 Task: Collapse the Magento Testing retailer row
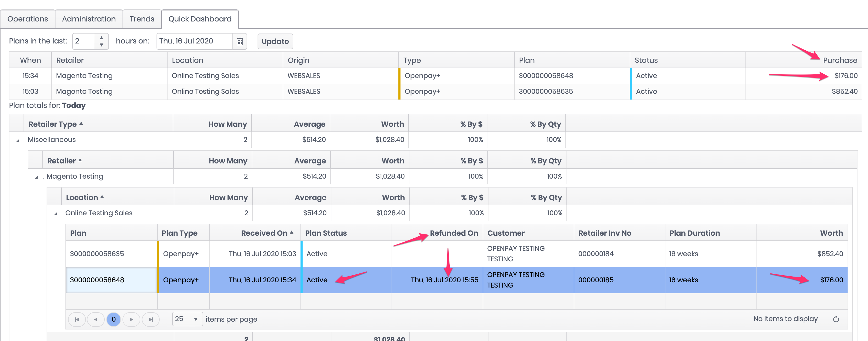(37, 177)
